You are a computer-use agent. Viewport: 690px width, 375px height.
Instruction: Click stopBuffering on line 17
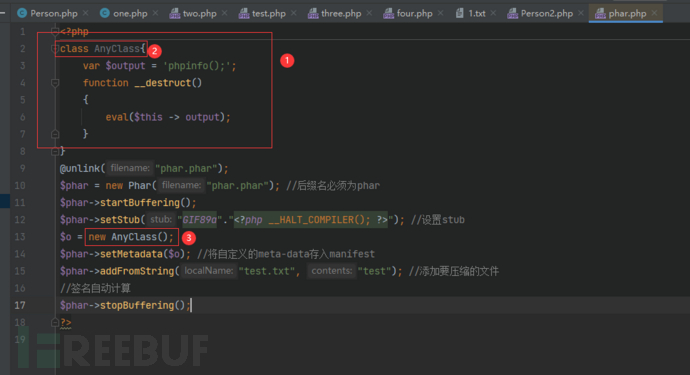point(137,305)
